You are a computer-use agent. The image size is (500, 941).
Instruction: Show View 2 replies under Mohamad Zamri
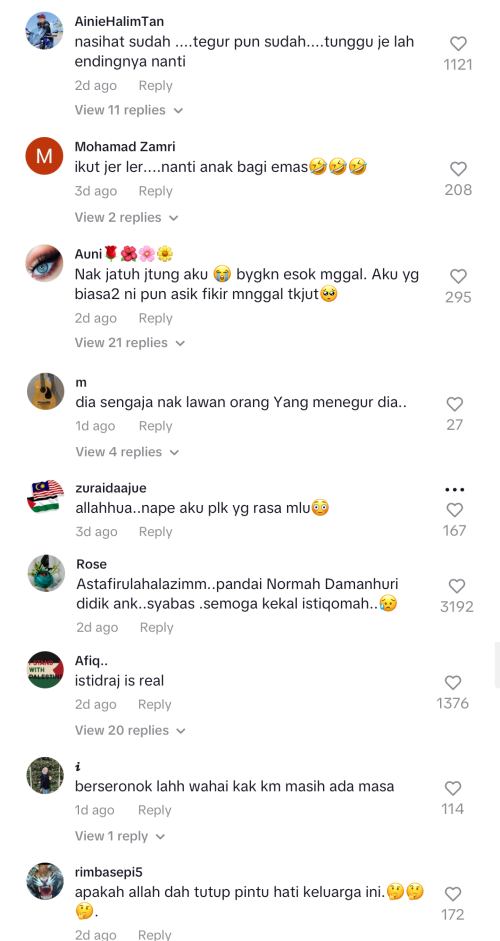127,217
